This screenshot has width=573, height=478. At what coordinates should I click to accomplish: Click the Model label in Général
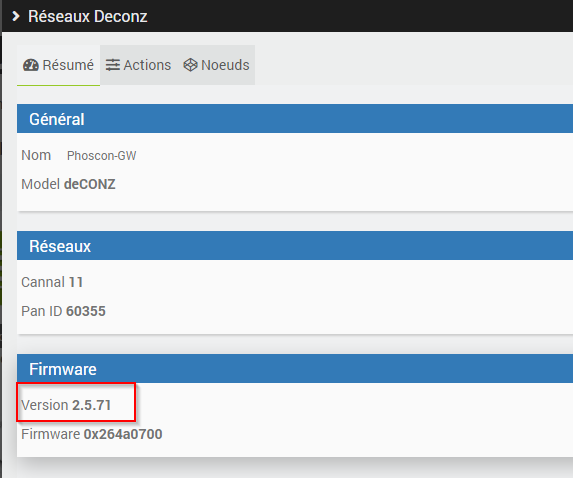[x=41, y=184]
